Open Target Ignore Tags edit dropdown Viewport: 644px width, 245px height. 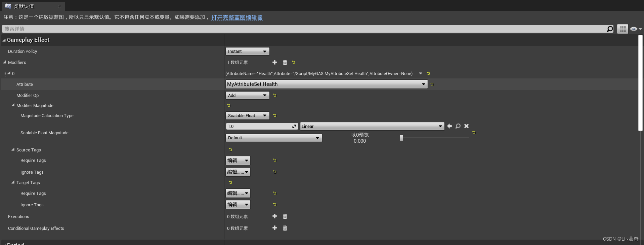[x=238, y=205]
